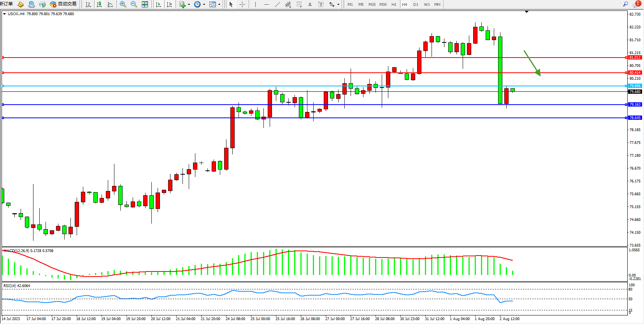The width and height of the screenshot is (644, 324).
Task: Choose the Fibonacci retracement tool
Action: click(x=299, y=4)
